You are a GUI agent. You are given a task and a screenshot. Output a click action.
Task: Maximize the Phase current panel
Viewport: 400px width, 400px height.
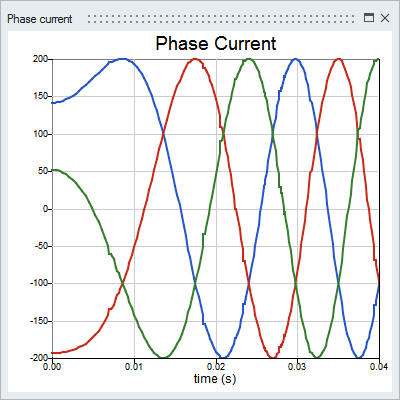pos(369,18)
